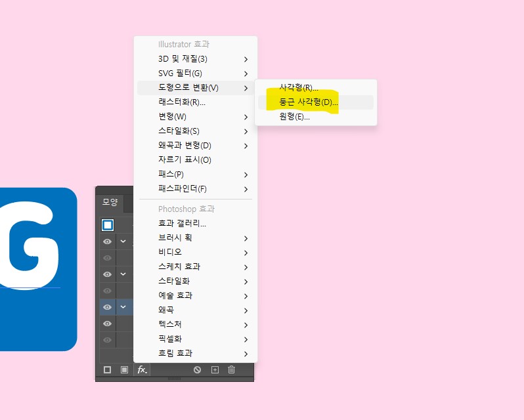The height and width of the screenshot is (420, 524).
Task: Click the duplicate selected item icon
Action: point(215,369)
